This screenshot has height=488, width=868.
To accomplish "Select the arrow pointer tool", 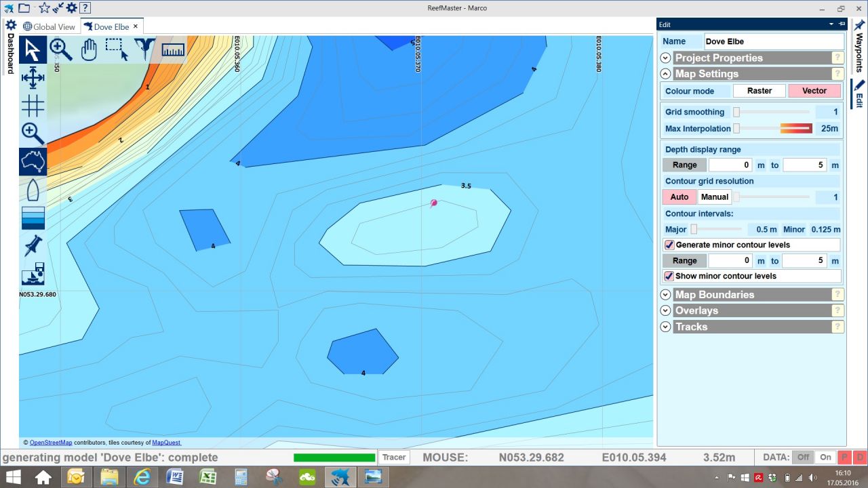I will (x=33, y=50).
